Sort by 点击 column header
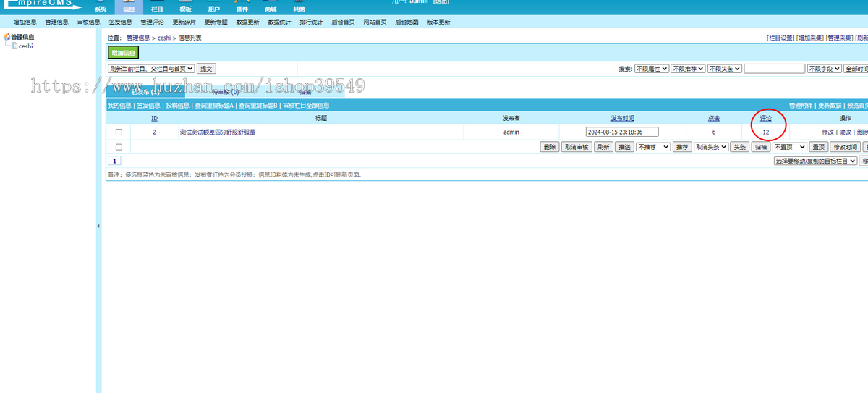Image resolution: width=868 pixels, height=393 pixels. click(714, 118)
